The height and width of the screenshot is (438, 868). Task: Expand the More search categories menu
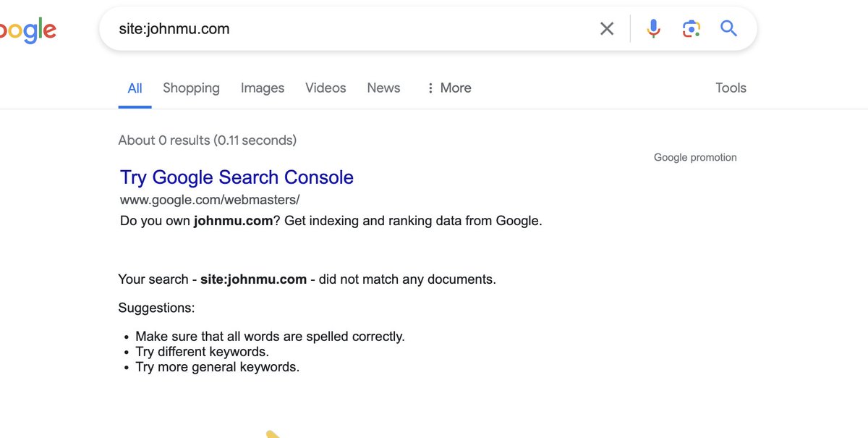pos(448,88)
